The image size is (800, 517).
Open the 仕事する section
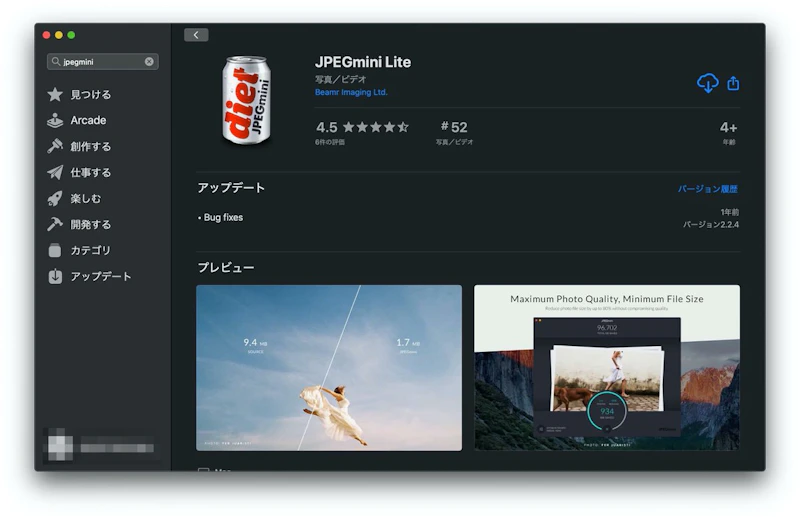pyautogui.click(x=79, y=173)
